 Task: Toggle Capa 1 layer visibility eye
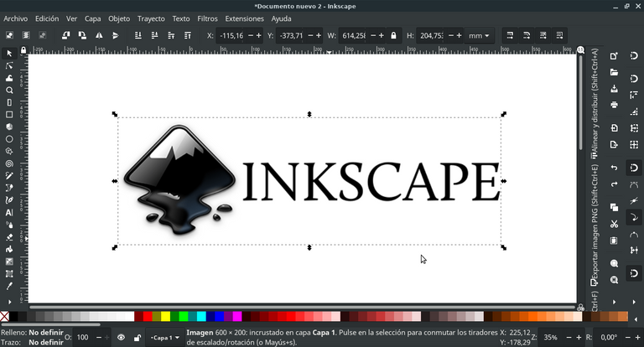pyautogui.click(x=121, y=338)
